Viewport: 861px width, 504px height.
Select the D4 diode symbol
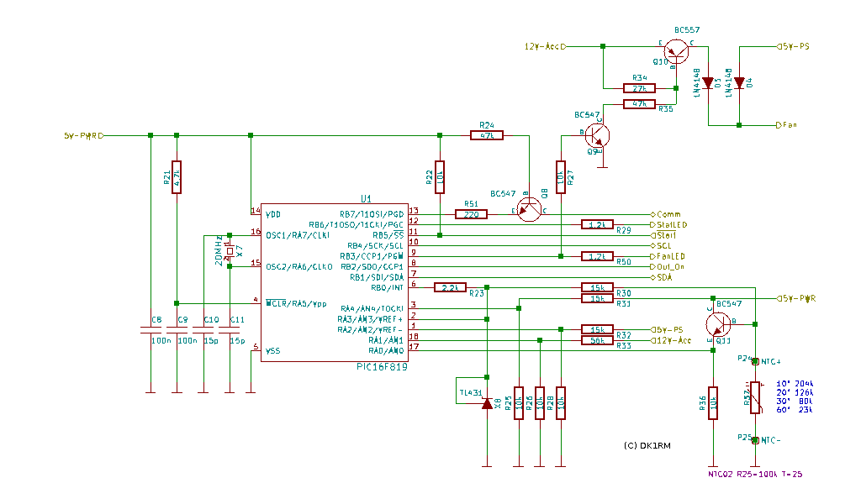[739, 82]
